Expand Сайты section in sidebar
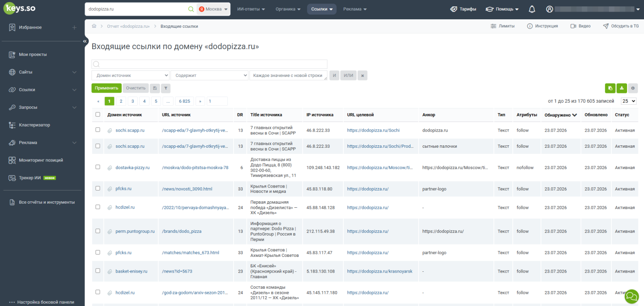This screenshot has height=306, width=644. click(42, 72)
